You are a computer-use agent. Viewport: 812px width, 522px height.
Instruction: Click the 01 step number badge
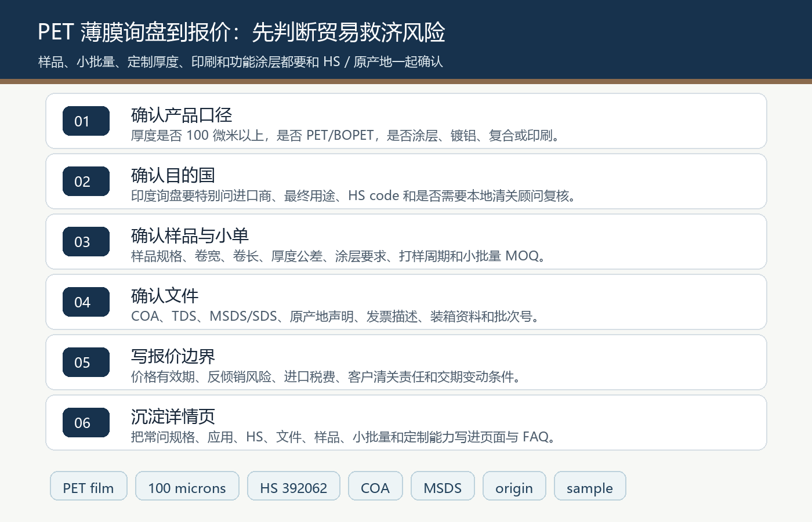click(86, 121)
